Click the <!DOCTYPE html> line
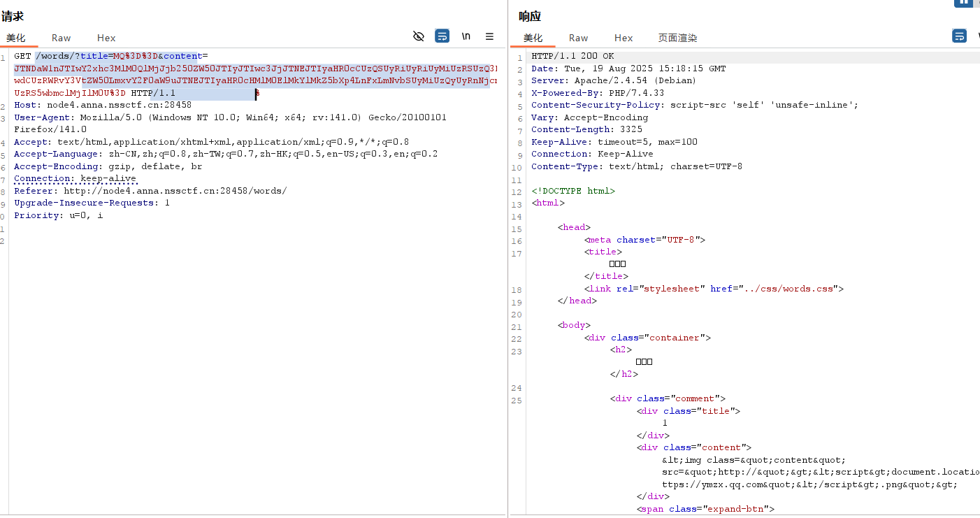 tap(573, 191)
